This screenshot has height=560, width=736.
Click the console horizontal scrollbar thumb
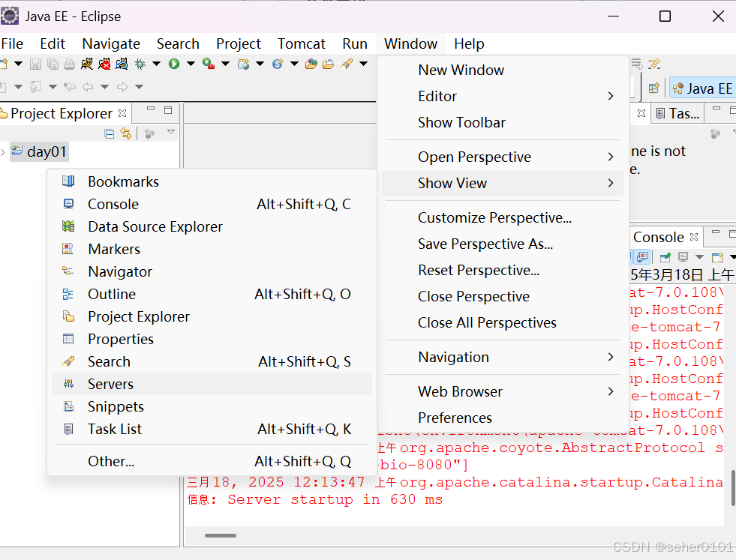[221, 535]
